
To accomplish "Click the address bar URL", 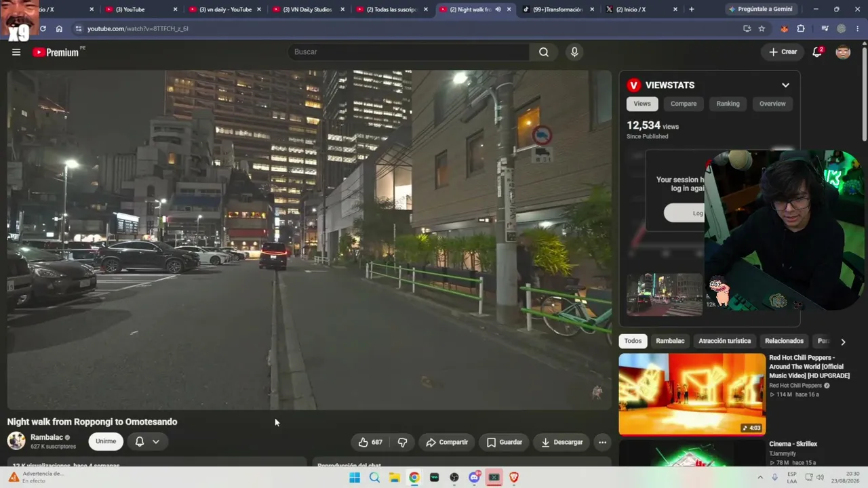I will pyautogui.click(x=138, y=28).
